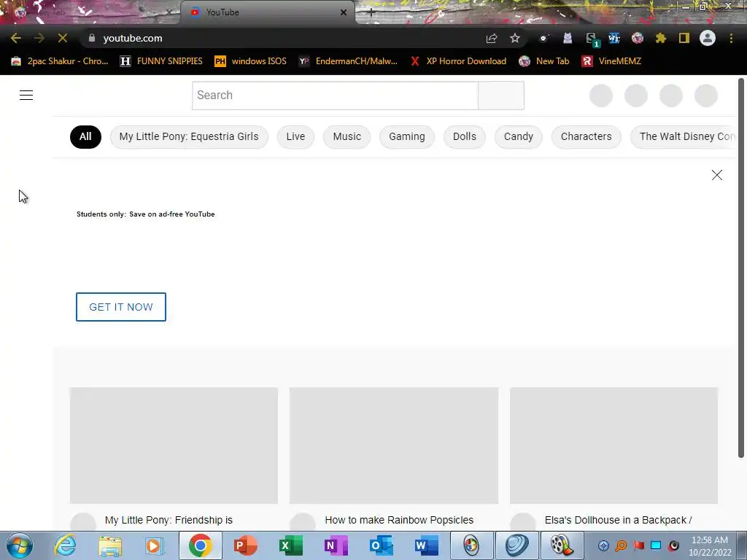
Task: Stop loading the page with X button
Action: pyautogui.click(x=63, y=38)
